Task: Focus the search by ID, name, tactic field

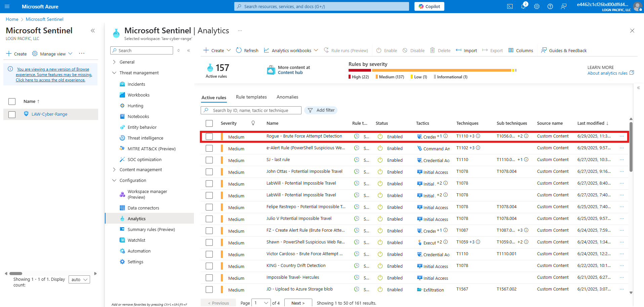Action: (251, 110)
